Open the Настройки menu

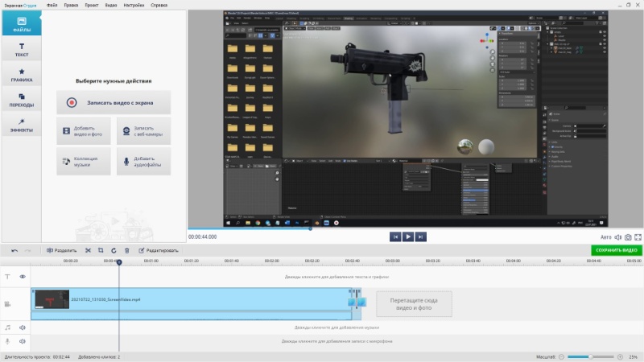click(x=134, y=6)
